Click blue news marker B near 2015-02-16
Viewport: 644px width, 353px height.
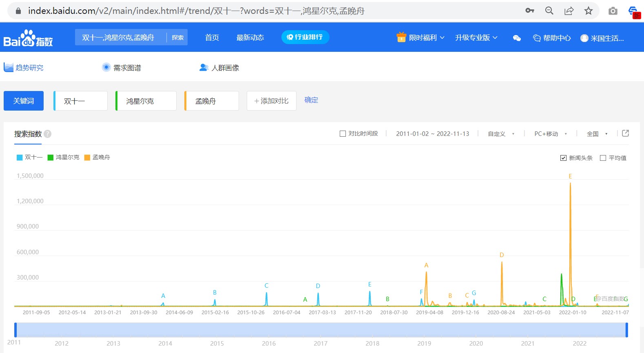[x=215, y=293]
